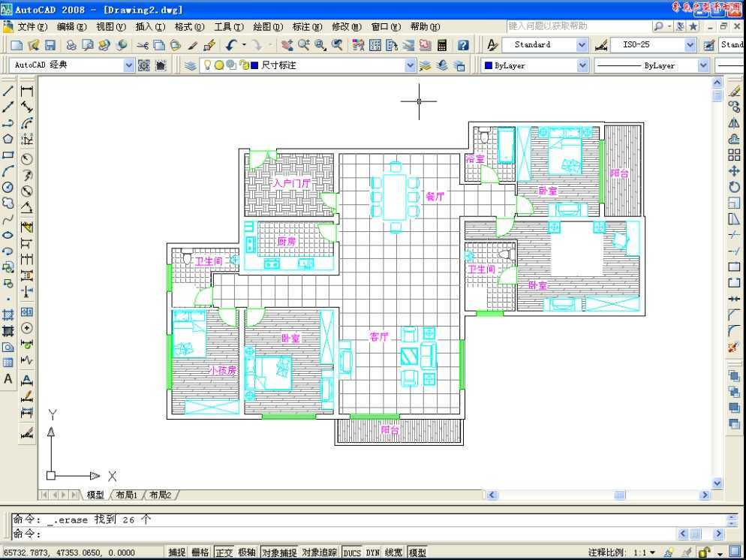Image resolution: width=746 pixels, height=560 pixels.
Task: Select the Move tool in modify toolbar
Action: click(x=734, y=171)
